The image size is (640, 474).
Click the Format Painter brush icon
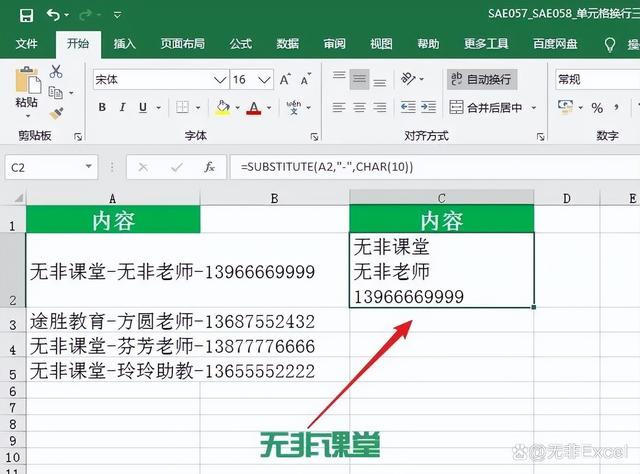pyautogui.click(x=56, y=113)
